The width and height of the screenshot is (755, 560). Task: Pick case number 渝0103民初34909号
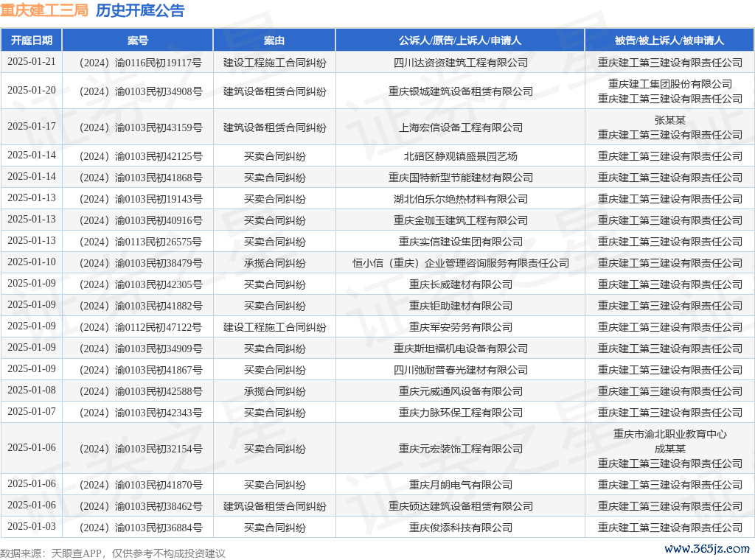pos(141,349)
